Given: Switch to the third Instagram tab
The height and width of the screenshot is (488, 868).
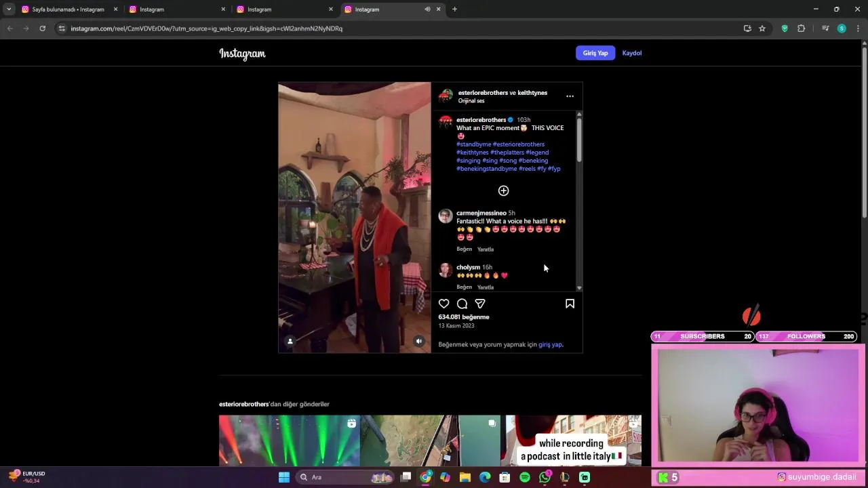Looking at the screenshot, I should [x=284, y=9].
